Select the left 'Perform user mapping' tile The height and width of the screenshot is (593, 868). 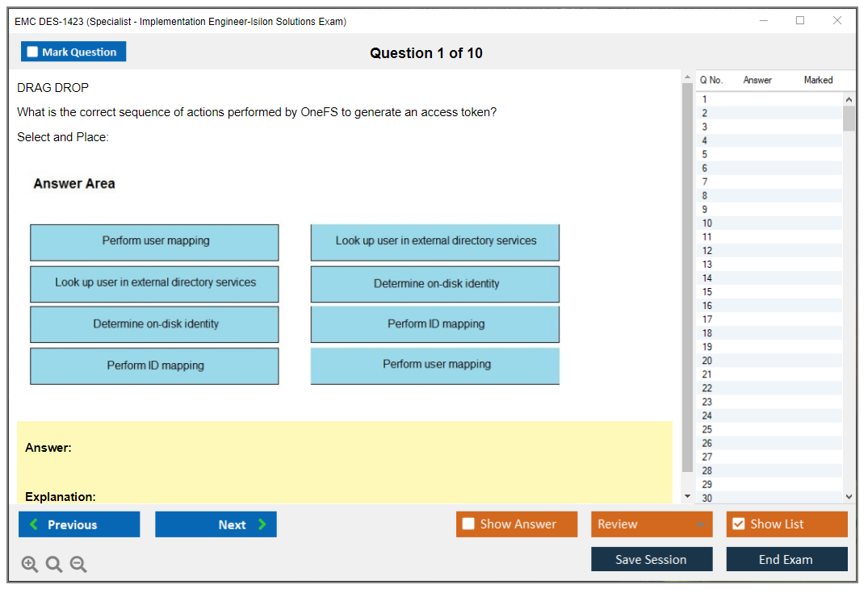[154, 242]
